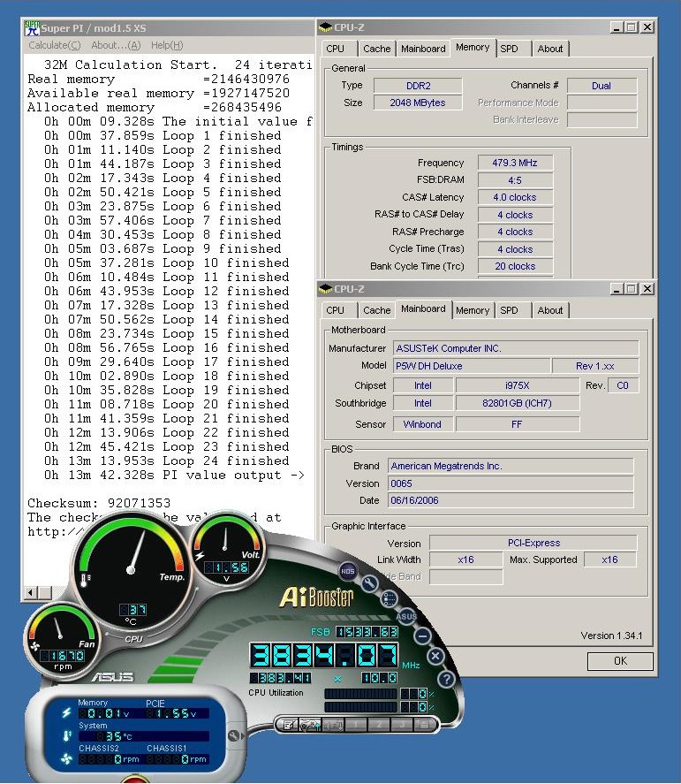Click the fan icon beside CHASSIS2 reading
681x784 pixels.
click(66, 759)
